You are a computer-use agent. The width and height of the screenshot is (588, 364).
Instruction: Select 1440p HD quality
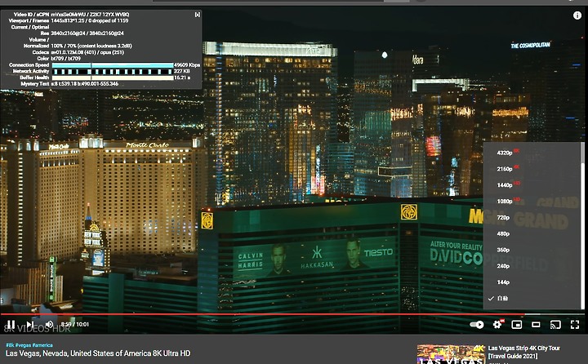coord(532,184)
